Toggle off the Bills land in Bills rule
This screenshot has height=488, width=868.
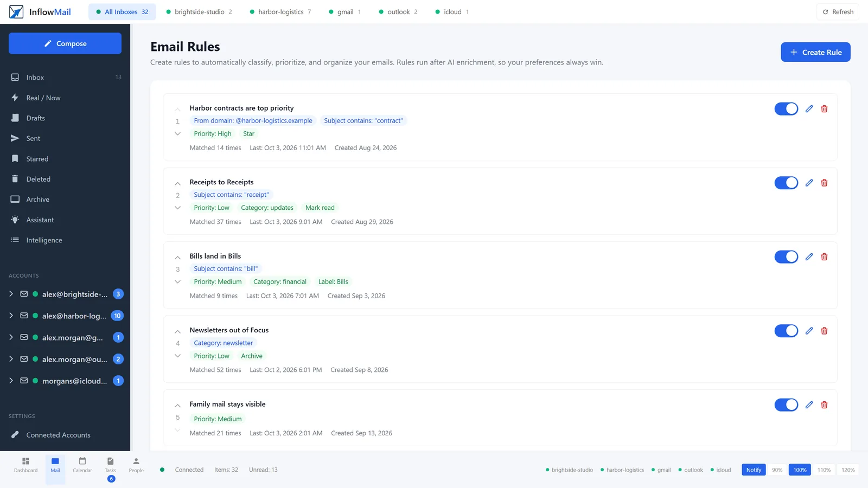pos(786,257)
